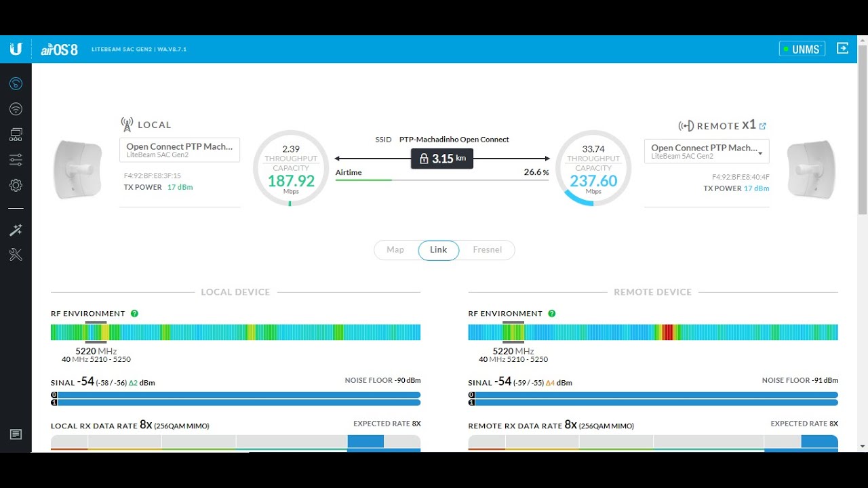This screenshot has width=868, height=488.
Task: Click the remote 5220 MHz frequency label
Action: [x=513, y=351]
